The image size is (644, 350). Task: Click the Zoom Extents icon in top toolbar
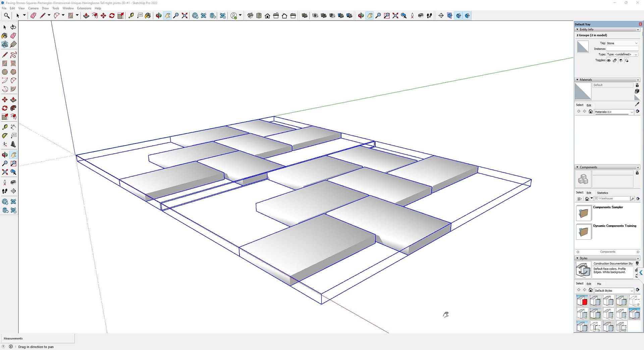point(184,16)
